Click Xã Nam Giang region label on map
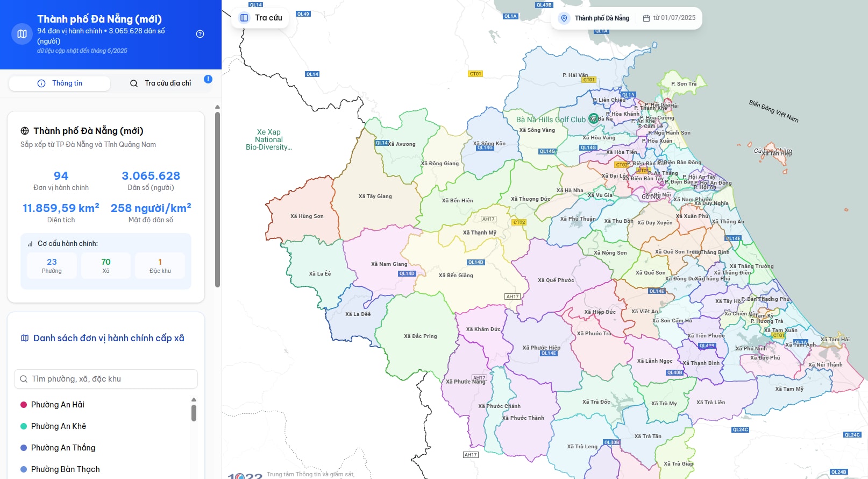868x479 pixels. pos(389,264)
